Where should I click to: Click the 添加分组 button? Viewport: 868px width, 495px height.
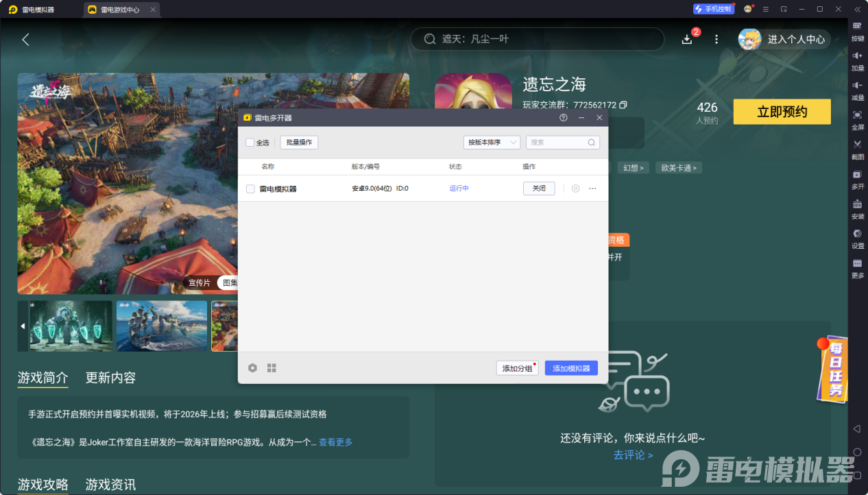pyautogui.click(x=518, y=368)
